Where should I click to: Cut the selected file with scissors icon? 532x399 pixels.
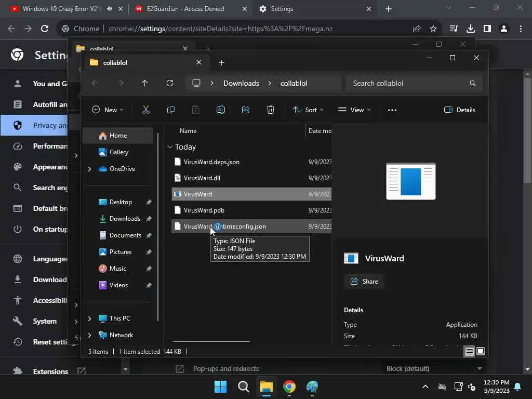coord(145,110)
